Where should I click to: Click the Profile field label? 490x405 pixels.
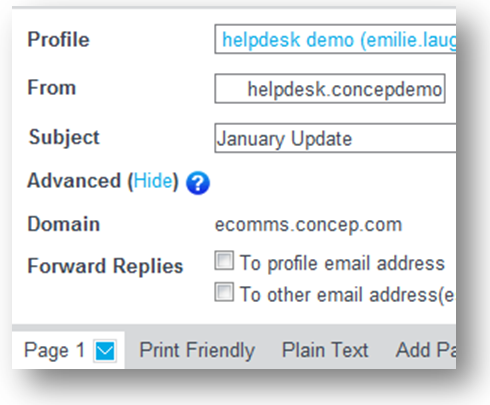(x=58, y=39)
